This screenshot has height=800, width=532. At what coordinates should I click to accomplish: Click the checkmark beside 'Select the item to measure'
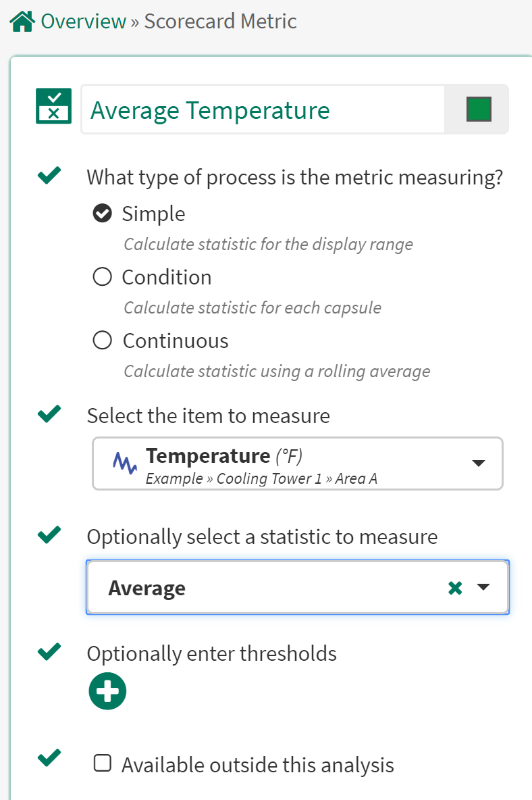click(48, 414)
